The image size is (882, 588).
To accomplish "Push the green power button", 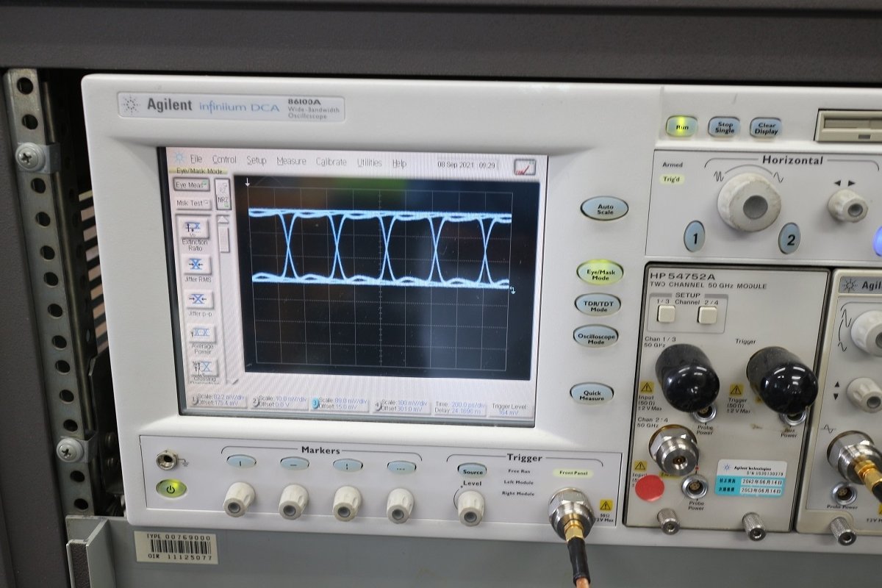I will tap(171, 488).
